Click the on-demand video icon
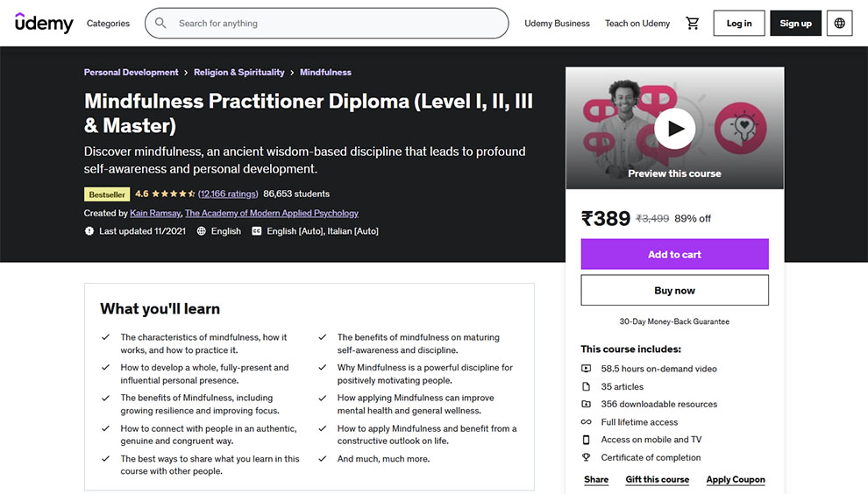868x494 pixels. 587,370
